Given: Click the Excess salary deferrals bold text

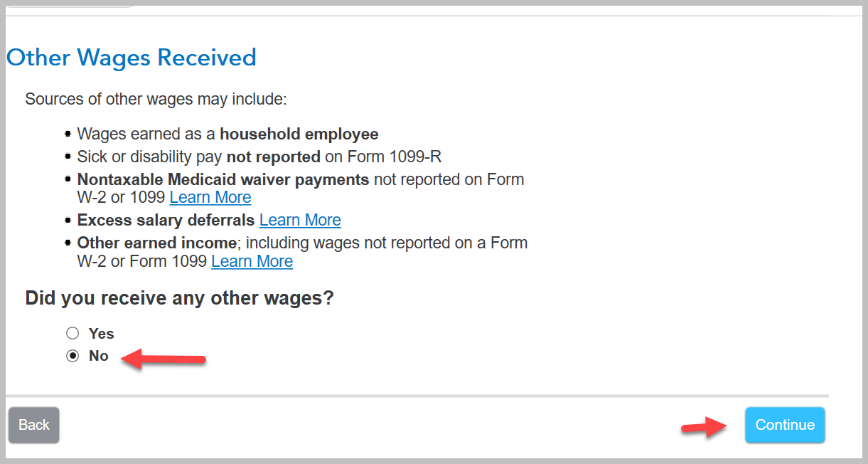Looking at the screenshot, I should coord(166,220).
